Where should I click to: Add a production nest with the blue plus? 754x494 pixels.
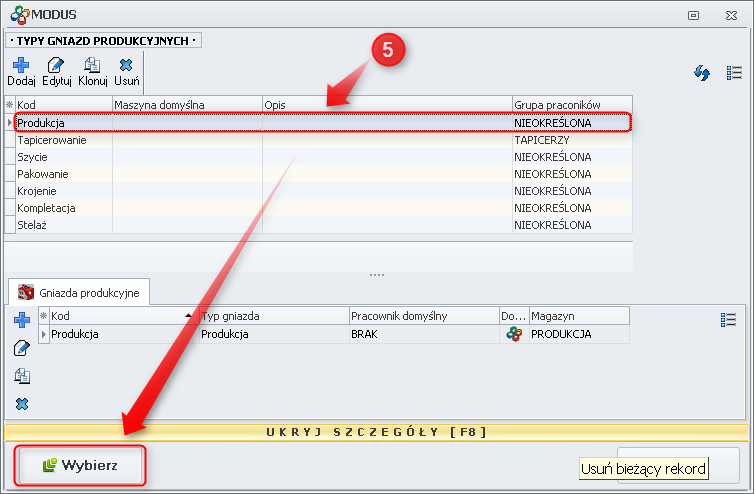point(22,320)
